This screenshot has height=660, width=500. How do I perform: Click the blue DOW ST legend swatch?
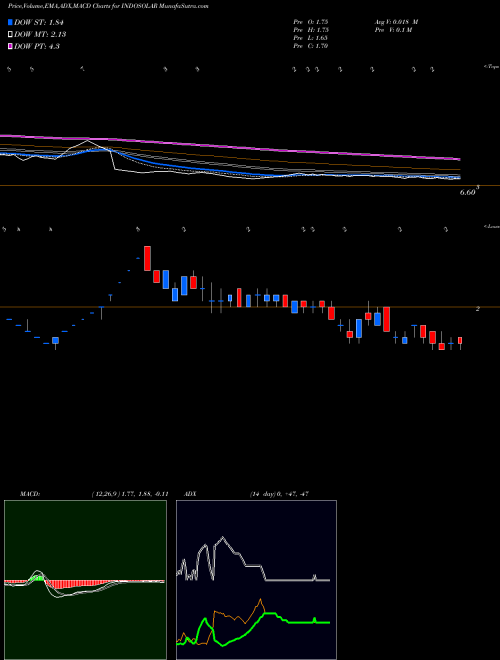pos(10,22)
